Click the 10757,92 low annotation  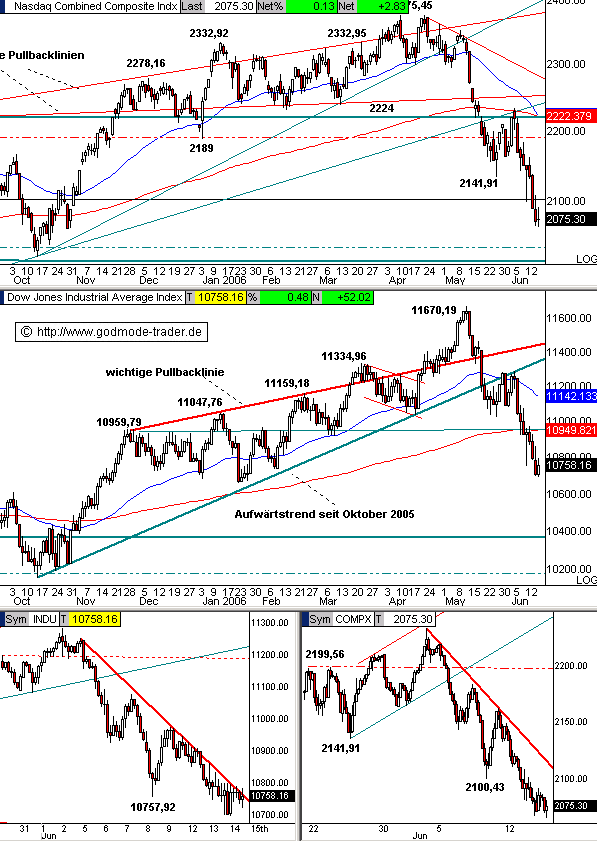coord(153,807)
